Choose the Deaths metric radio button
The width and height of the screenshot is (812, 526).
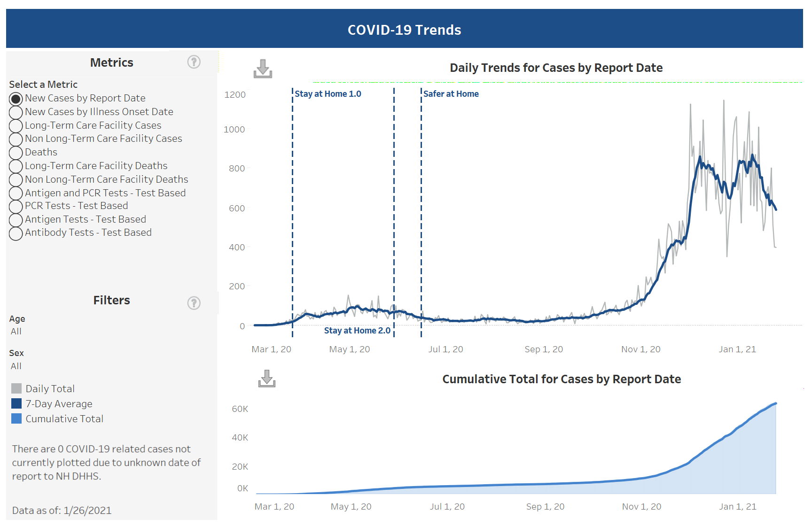[16, 153]
